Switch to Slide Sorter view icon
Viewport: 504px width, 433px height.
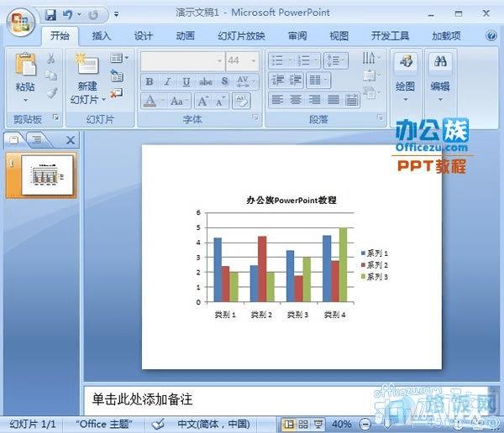tap(302, 425)
